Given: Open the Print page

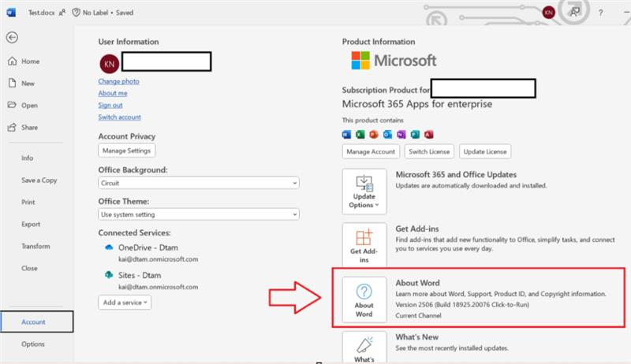Looking at the screenshot, I should pos(28,202).
